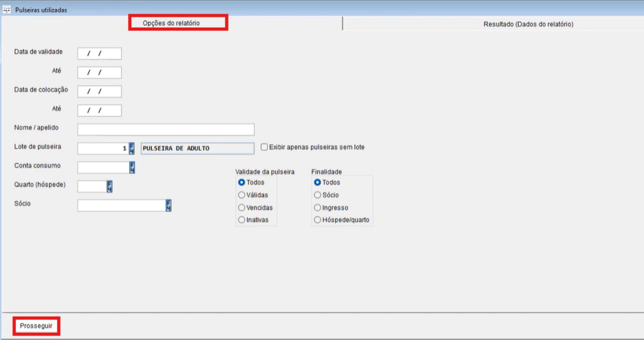Open F4 lookup for Sócio field
The height and width of the screenshot is (340, 644).
tap(169, 206)
